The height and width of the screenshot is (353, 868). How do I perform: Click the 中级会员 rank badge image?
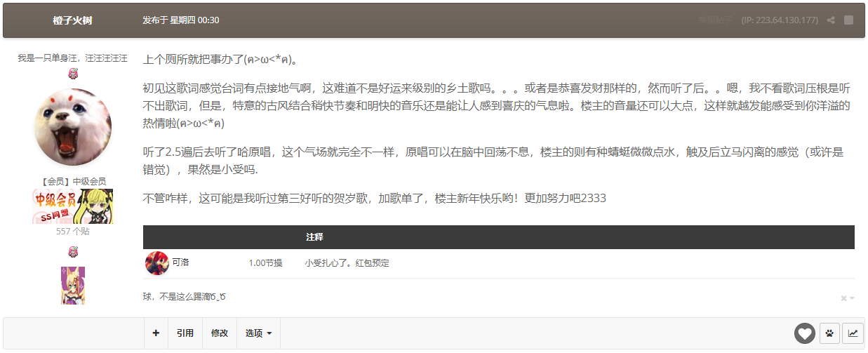click(73, 206)
